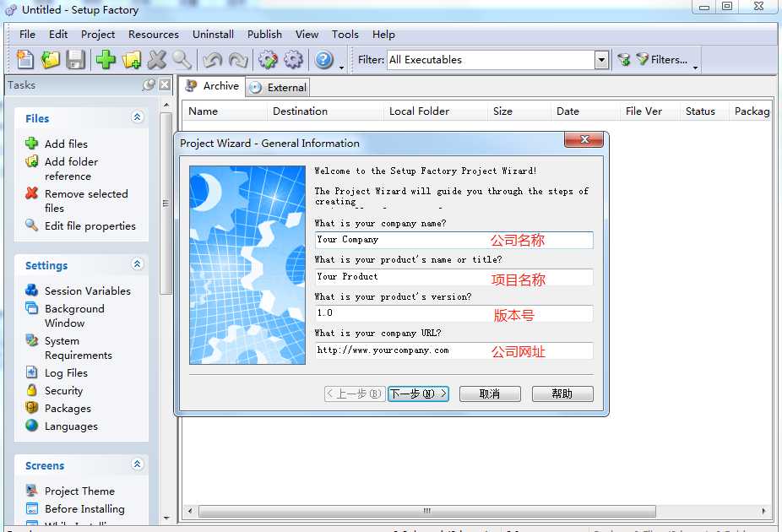The width and height of the screenshot is (782, 532).
Task: Sort by the Size column header
Action: coord(519,111)
